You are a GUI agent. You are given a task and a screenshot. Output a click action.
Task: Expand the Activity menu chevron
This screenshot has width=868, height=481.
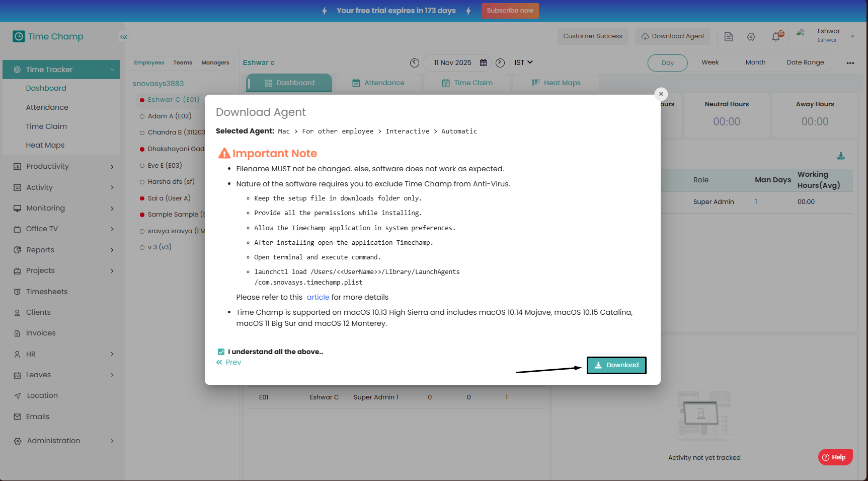tap(112, 187)
